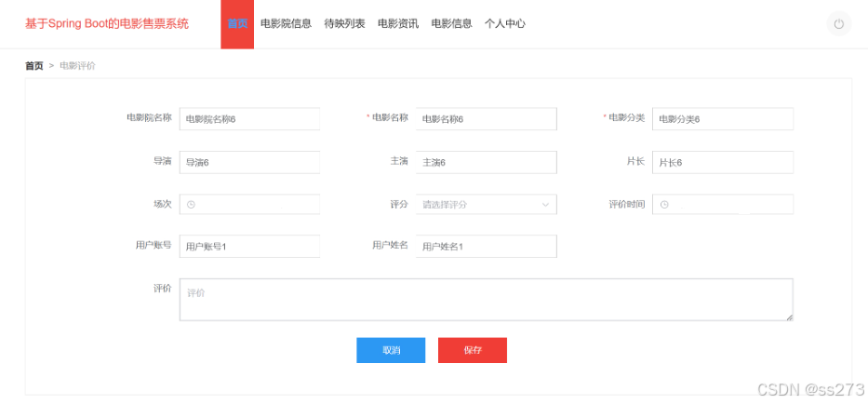
Task: Click the 评分 dropdown chevron arrow
Action: (x=545, y=205)
